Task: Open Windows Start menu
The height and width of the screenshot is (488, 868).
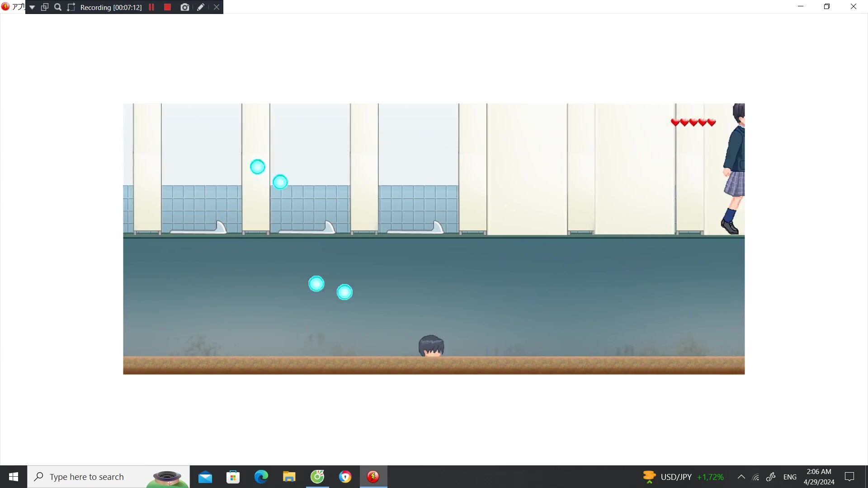Action: (14, 477)
